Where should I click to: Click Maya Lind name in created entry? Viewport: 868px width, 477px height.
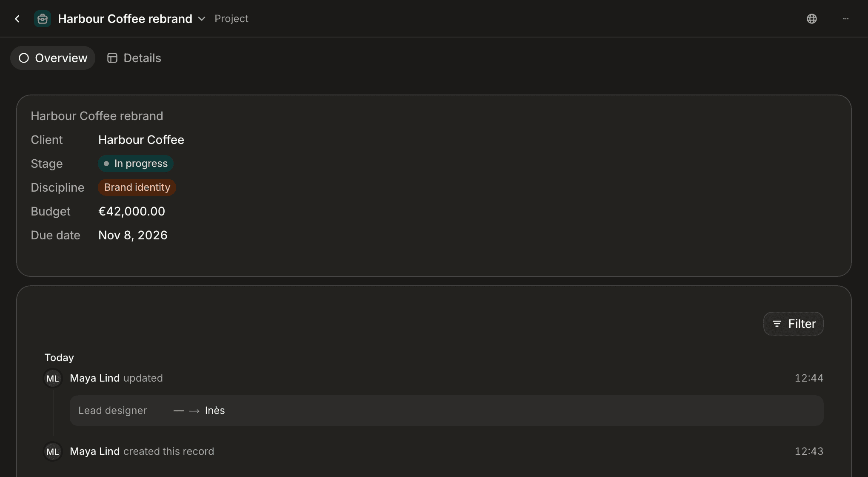coord(94,451)
